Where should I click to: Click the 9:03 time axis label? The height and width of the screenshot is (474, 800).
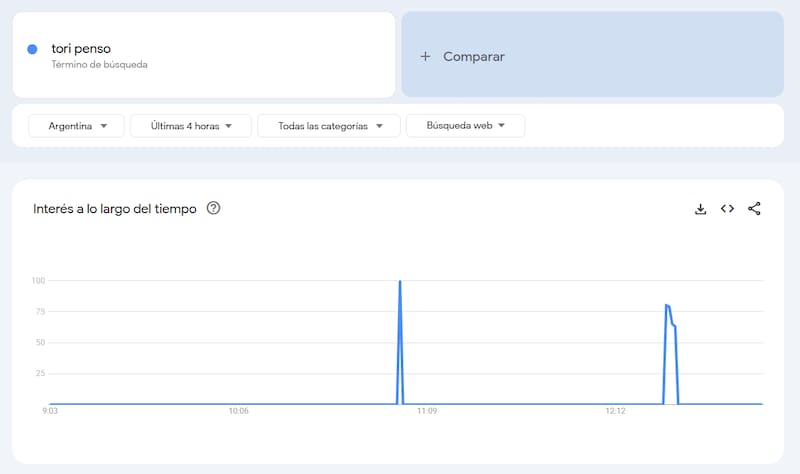click(50, 411)
